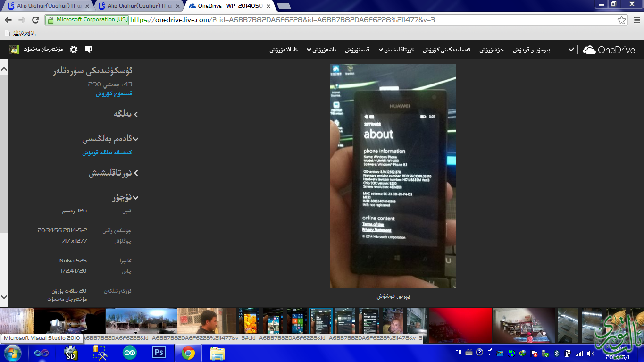Click the photo date 2014-5-2 20:34:56

pyautogui.click(x=62, y=230)
